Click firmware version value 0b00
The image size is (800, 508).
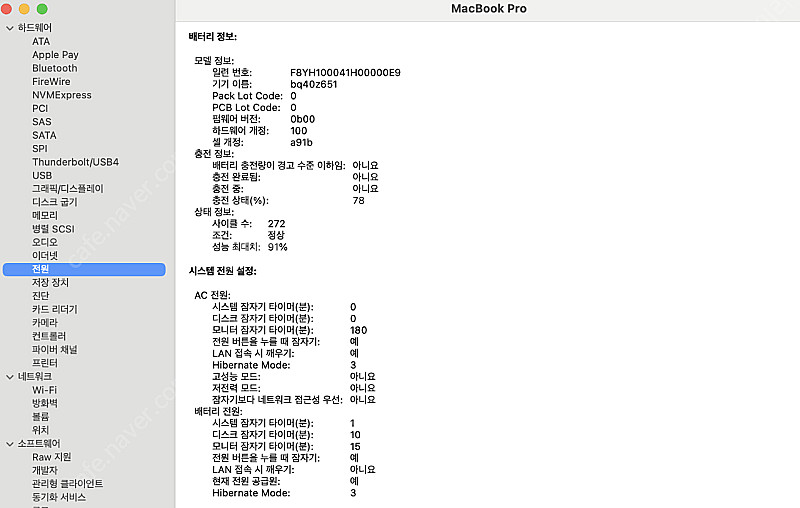[x=303, y=119]
